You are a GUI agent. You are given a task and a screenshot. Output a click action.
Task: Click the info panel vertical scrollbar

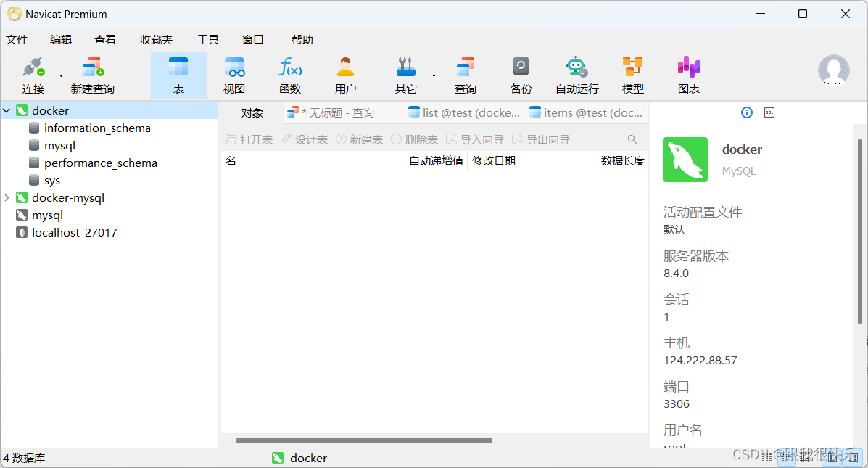(x=860, y=231)
